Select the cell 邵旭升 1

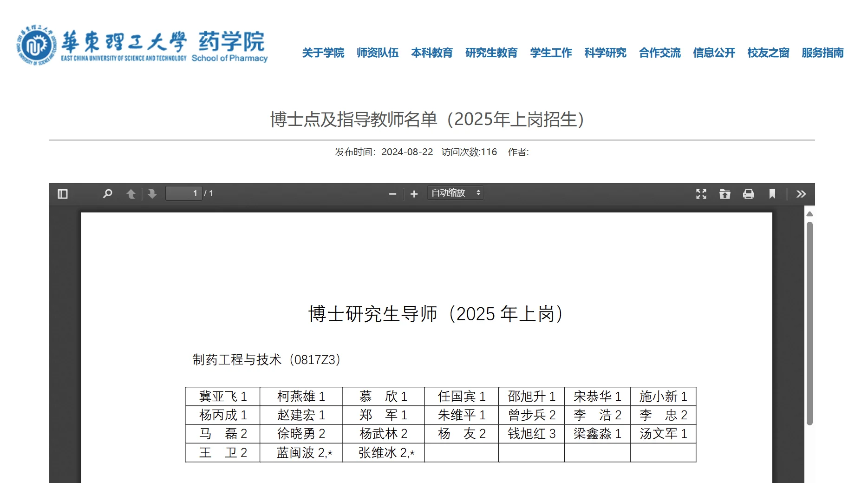point(532,397)
